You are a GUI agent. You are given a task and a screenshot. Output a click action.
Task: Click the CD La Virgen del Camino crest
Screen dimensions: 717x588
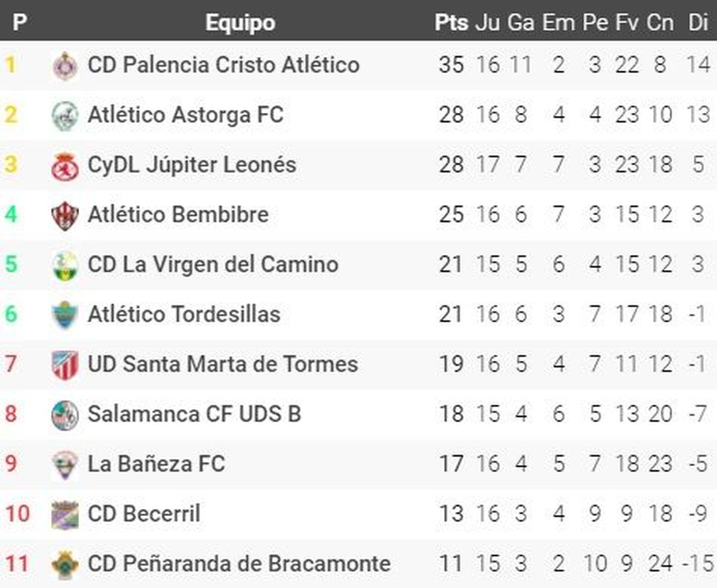click(x=65, y=265)
